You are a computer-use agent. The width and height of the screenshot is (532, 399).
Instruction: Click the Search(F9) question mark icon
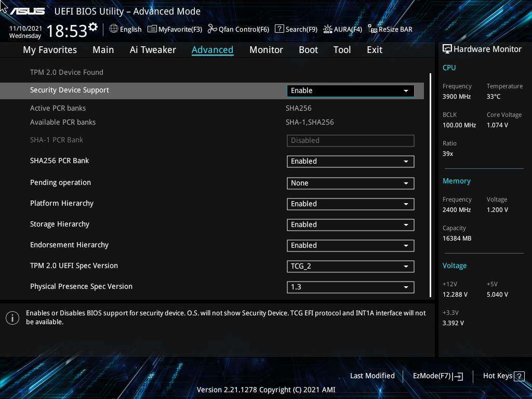279,29
